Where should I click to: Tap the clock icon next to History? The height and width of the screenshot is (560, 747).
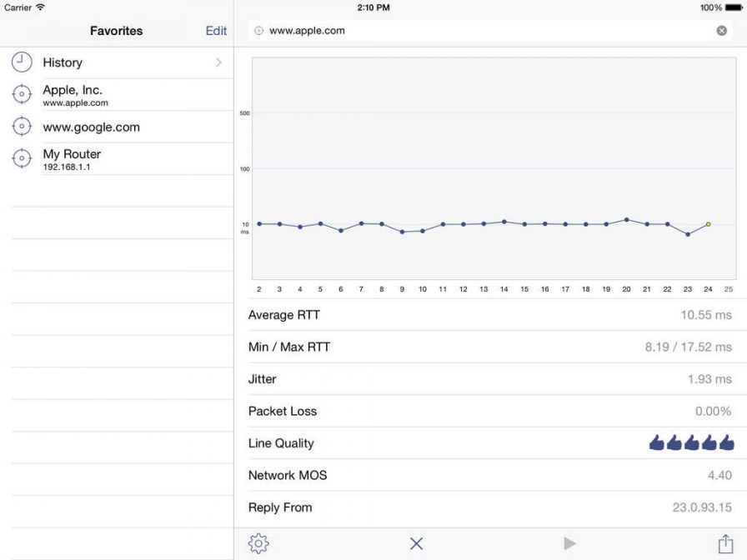pos(22,62)
